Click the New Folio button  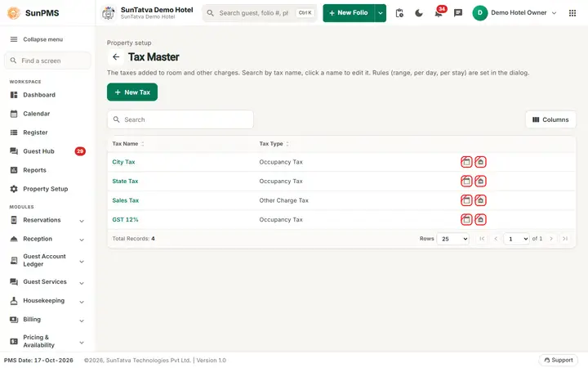(x=349, y=13)
